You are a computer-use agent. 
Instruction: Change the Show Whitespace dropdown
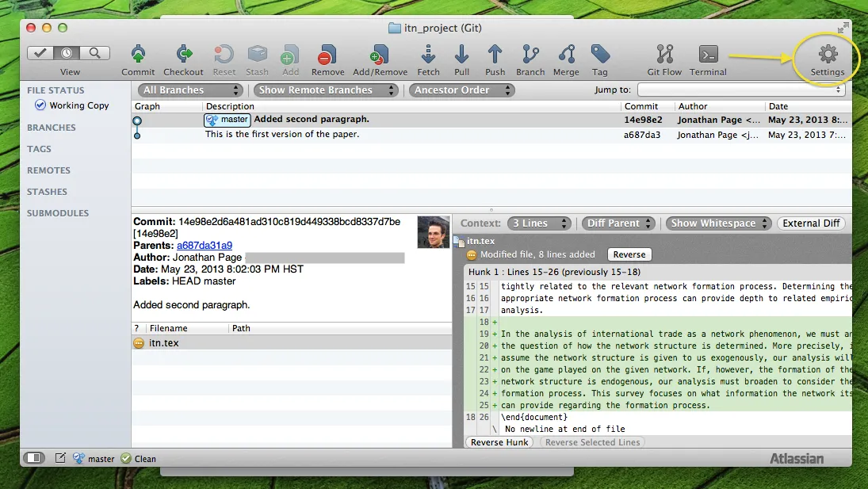[718, 223]
